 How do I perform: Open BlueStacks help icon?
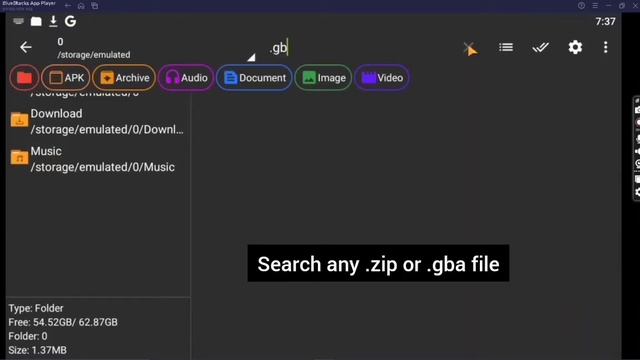tap(581, 5)
